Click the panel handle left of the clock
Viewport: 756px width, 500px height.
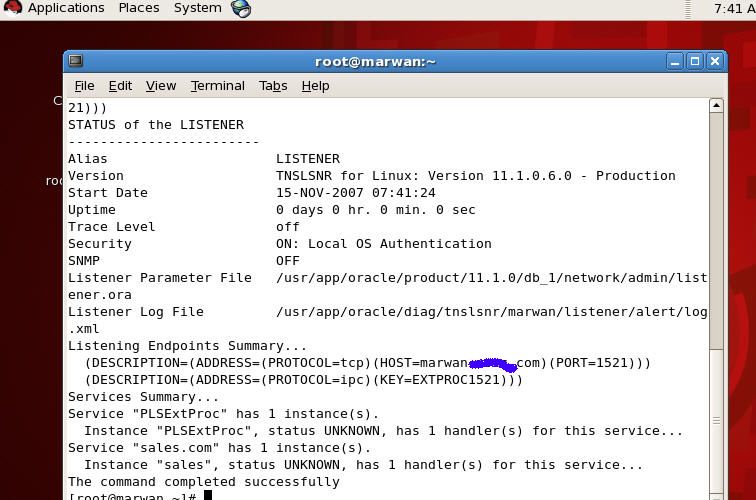689,8
